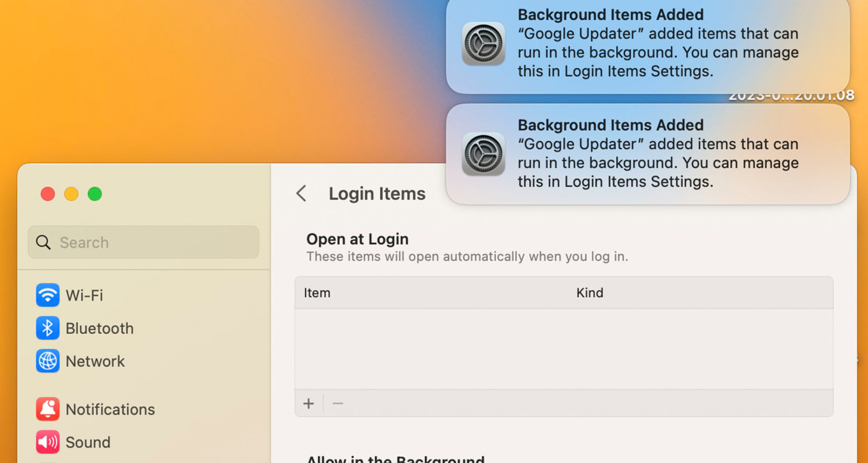Viewport: 868px width, 463px height.
Task: Sort by the Kind column header
Action: (x=590, y=293)
